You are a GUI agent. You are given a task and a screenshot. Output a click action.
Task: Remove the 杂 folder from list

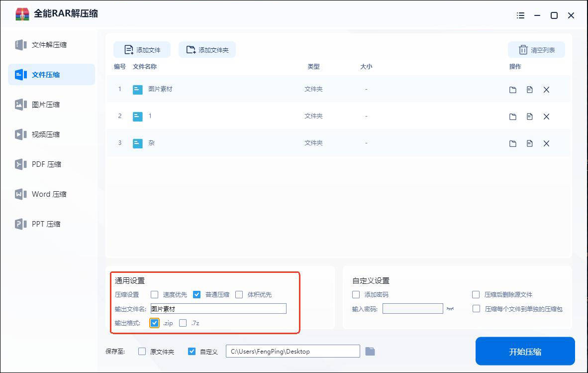pyautogui.click(x=546, y=143)
